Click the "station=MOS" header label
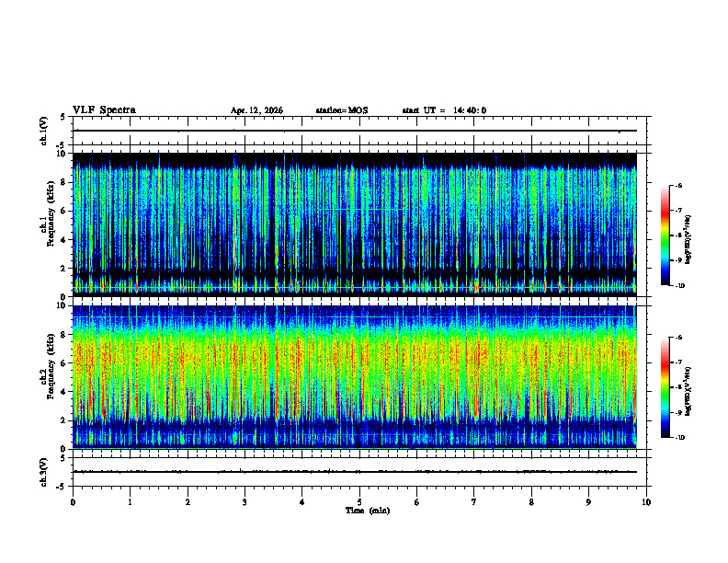The height and width of the screenshot is (563, 728). pos(342,110)
